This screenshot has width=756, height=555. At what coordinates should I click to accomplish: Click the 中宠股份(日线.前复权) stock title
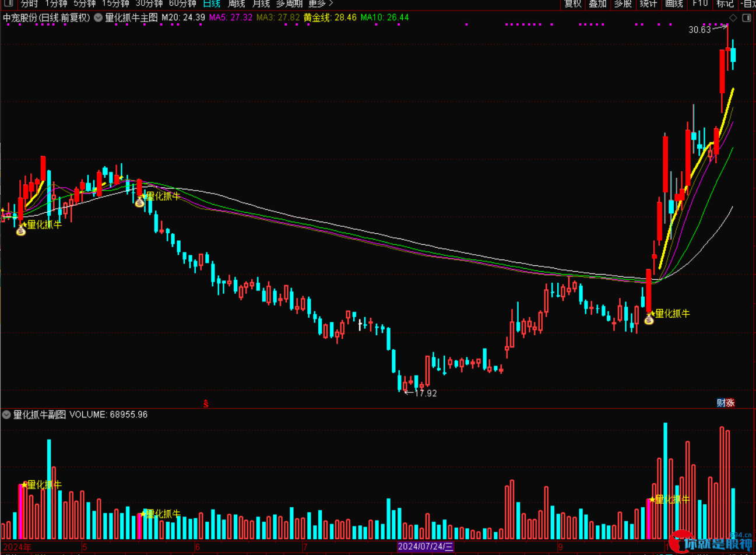(x=47, y=18)
